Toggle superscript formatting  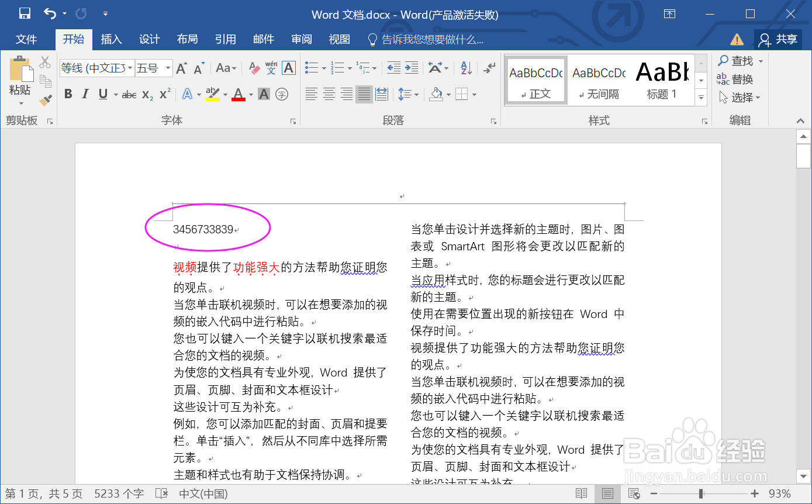(x=165, y=94)
